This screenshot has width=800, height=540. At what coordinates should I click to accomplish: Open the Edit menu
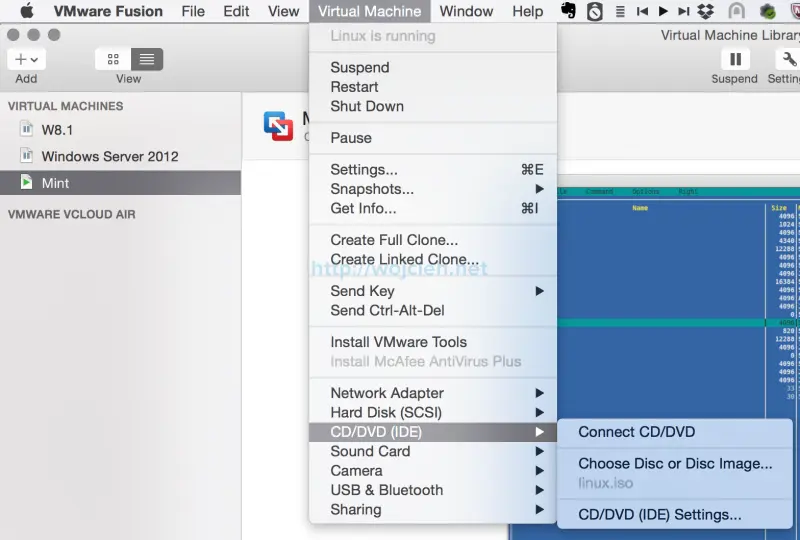(x=236, y=11)
